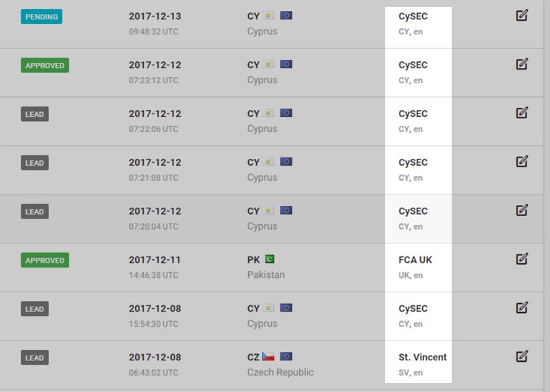Click the Cyprus flag in the PENDING row
This screenshot has width=550, height=392.
[269, 16]
